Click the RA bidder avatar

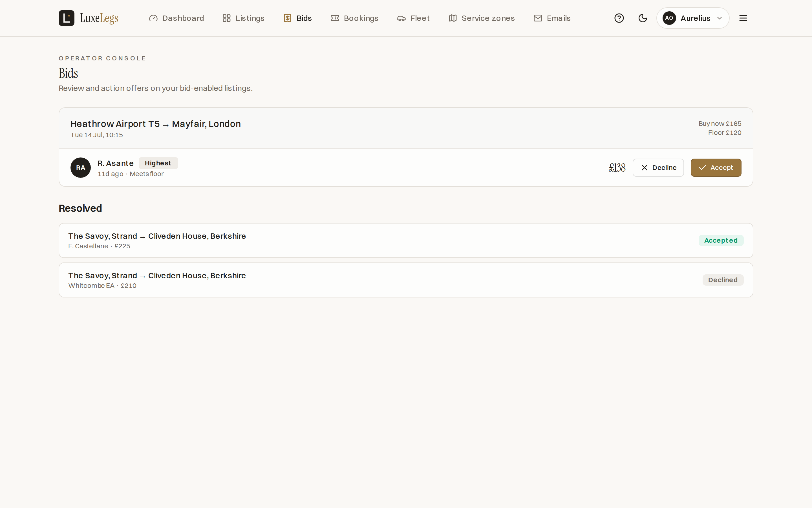[x=81, y=168]
